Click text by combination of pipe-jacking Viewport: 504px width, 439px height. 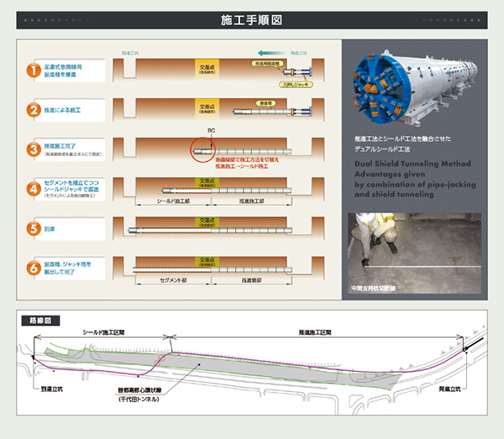[415, 185]
